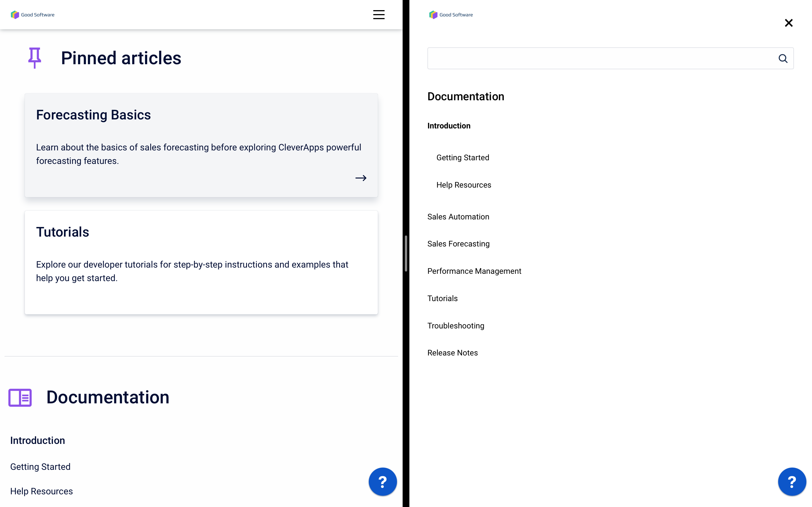
Task: Click the right arrow on Forecasting Basics card
Action: point(361,178)
